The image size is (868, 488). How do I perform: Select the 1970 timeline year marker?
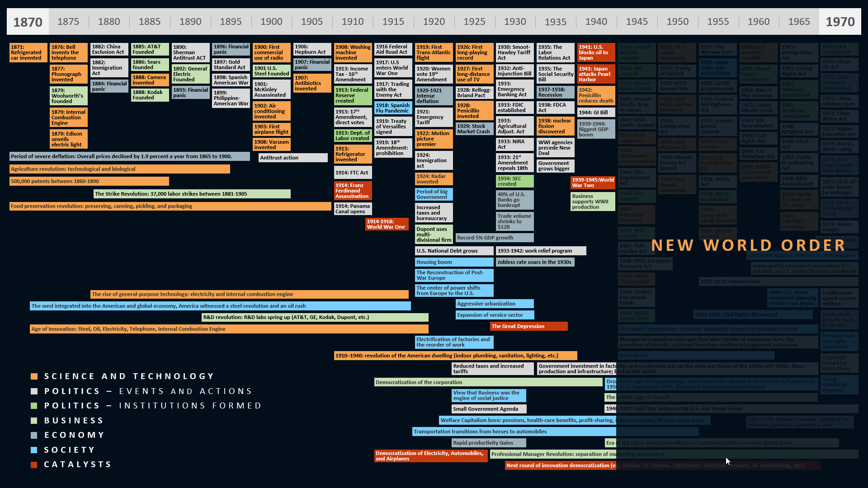840,22
